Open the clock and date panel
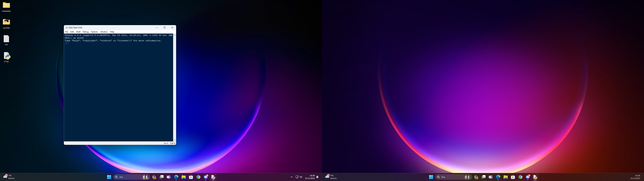Image resolution: width=644 pixels, height=181 pixels. click(x=310, y=177)
